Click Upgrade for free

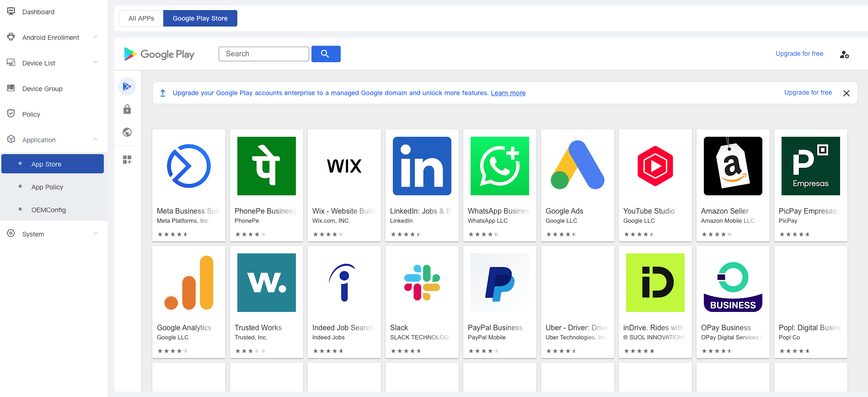click(x=799, y=54)
